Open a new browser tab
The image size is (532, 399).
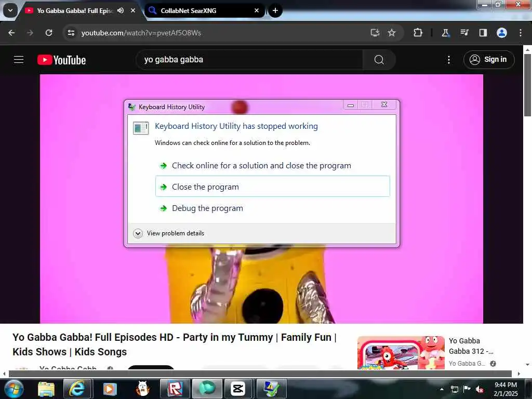point(275,10)
